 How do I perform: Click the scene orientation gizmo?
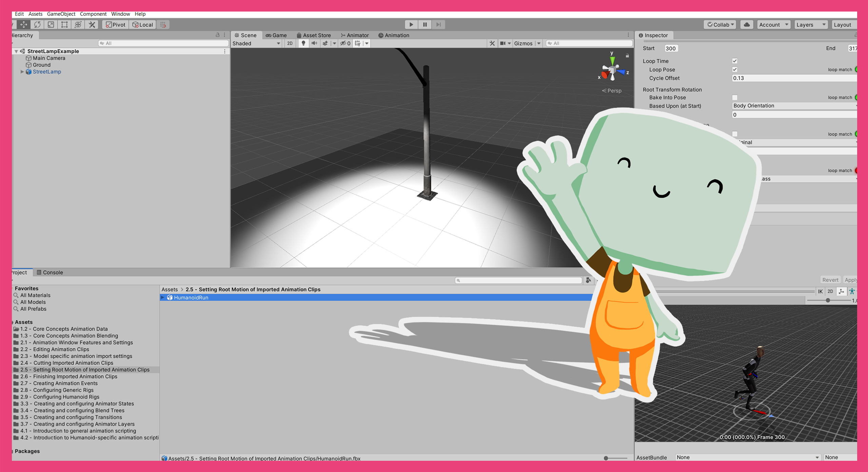(613, 71)
